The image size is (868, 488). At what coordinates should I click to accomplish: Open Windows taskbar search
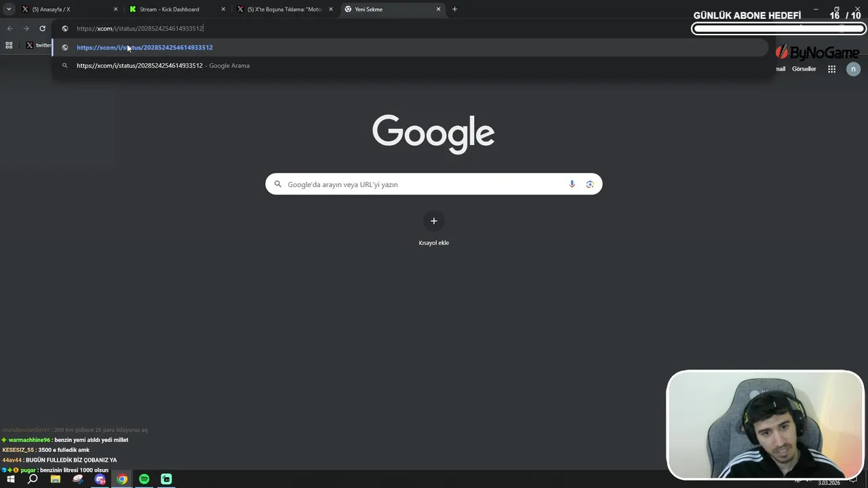(x=33, y=479)
